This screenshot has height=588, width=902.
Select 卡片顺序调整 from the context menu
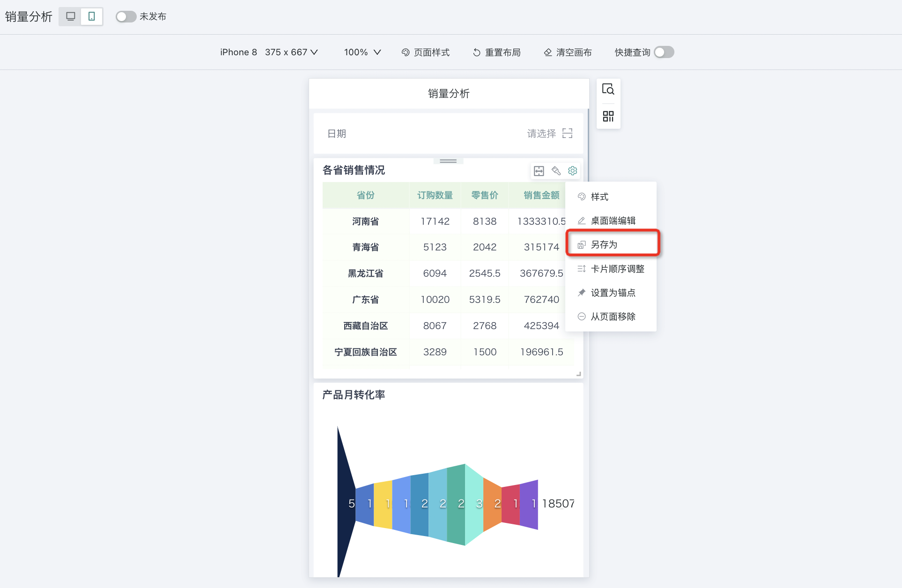611,269
